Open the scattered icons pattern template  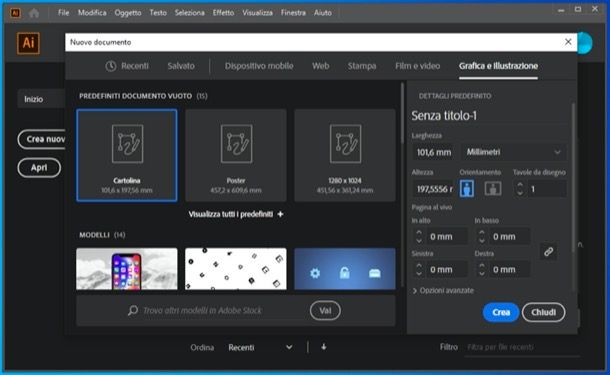tap(236, 269)
